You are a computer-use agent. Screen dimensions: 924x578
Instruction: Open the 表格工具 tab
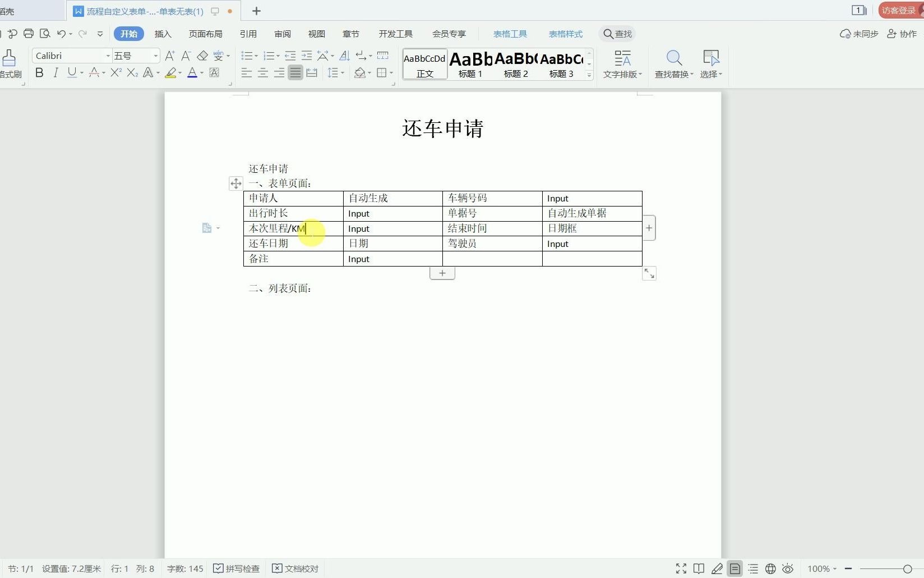(510, 34)
